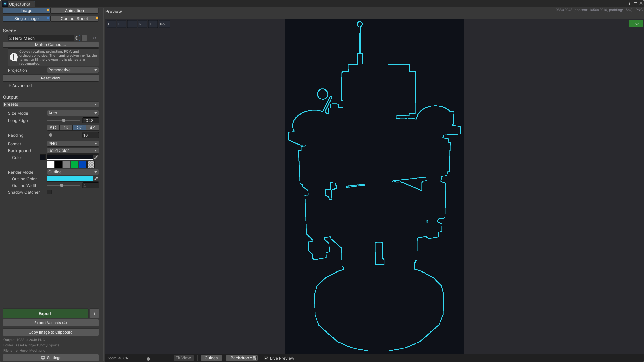Click the Outline Color eyedropper icon

coord(96,179)
